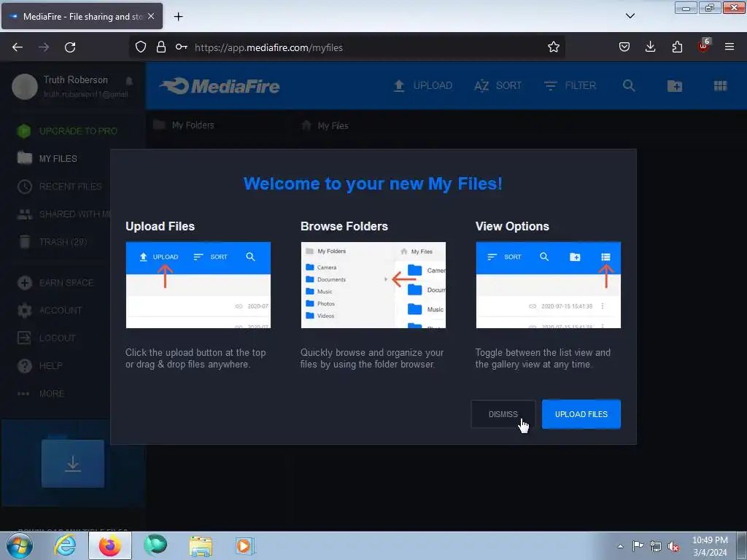Image resolution: width=747 pixels, height=560 pixels.
Task: Select Upgrade to Pro in sidebar
Action: (x=67, y=131)
